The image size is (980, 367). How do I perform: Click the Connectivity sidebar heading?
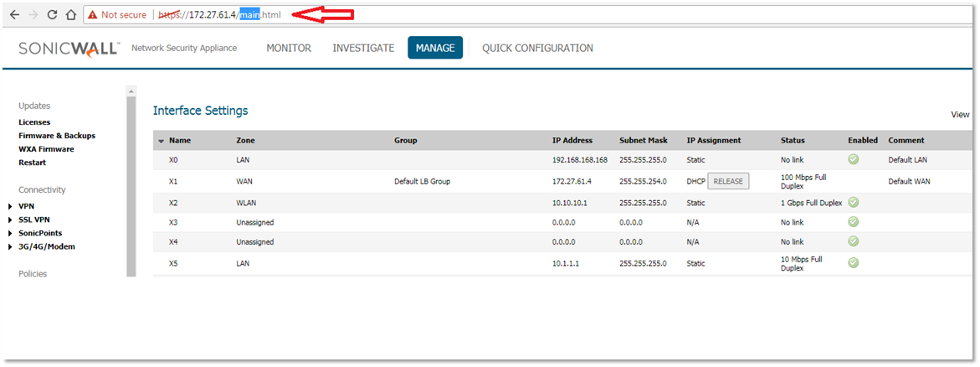pos(42,189)
